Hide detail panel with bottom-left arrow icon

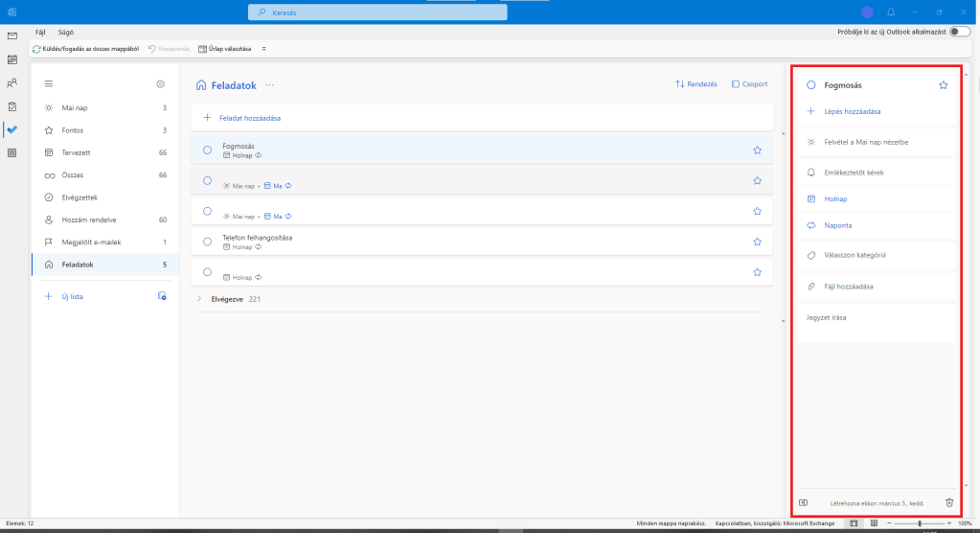click(x=803, y=502)
